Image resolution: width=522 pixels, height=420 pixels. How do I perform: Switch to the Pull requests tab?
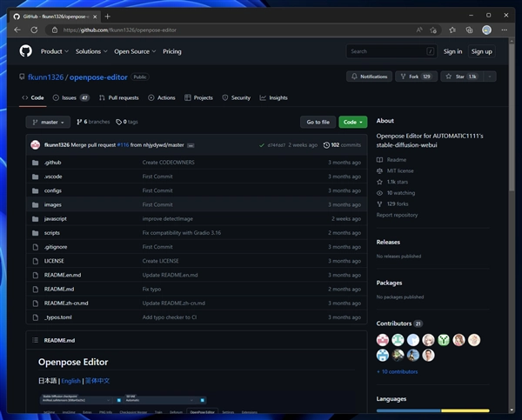[x=119, y=97]
